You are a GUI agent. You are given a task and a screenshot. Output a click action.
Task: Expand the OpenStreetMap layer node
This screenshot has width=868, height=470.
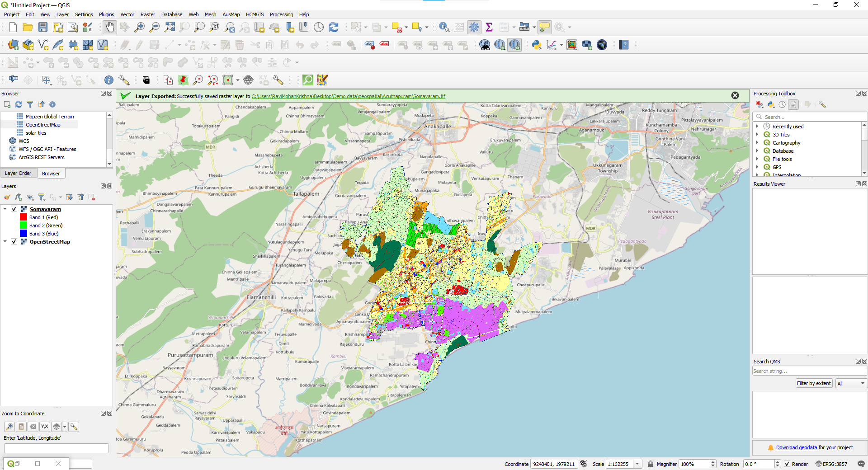click(x=5, y=242)
